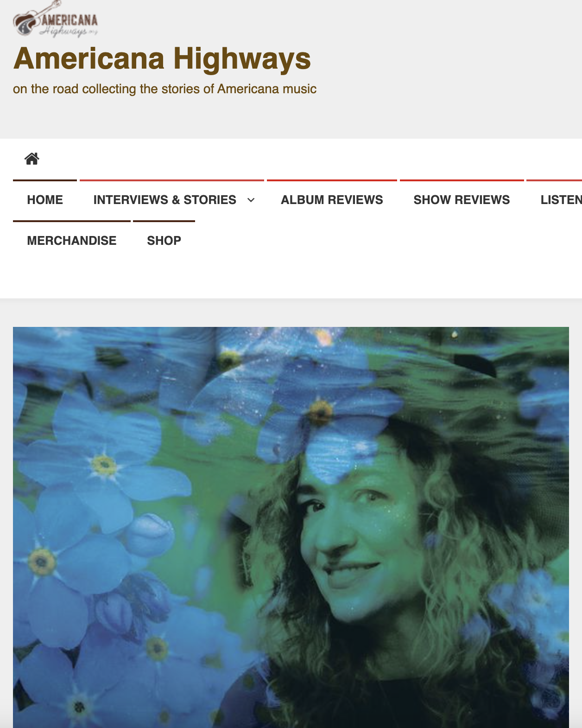Click the house home icon

[x=32, y=159]
